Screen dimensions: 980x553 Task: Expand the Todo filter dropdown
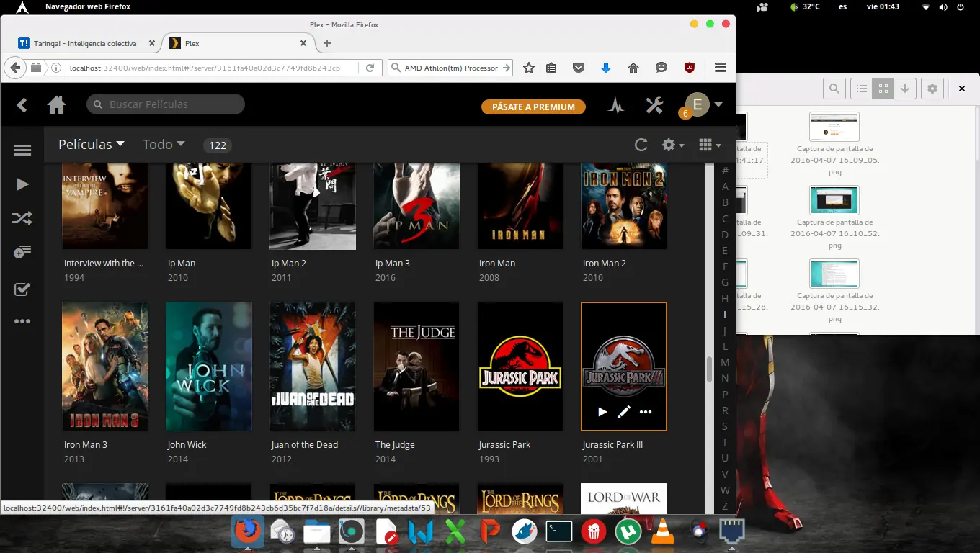[164, 144]
